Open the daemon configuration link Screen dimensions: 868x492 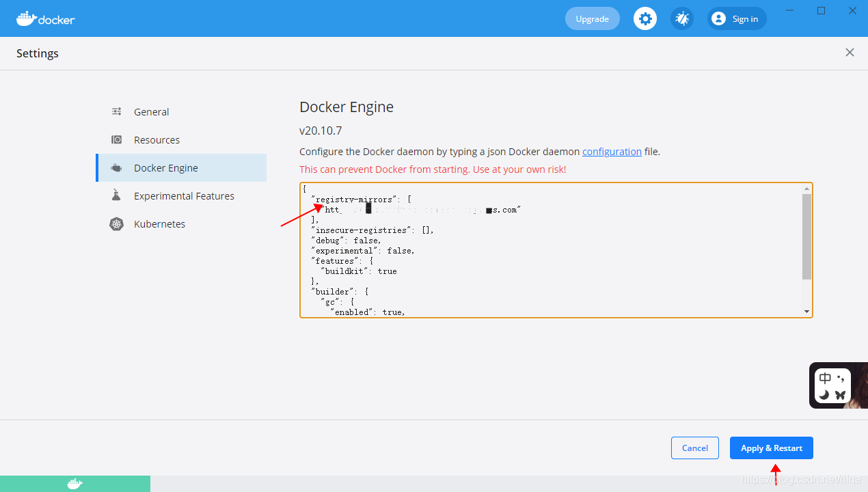(611, 152)
